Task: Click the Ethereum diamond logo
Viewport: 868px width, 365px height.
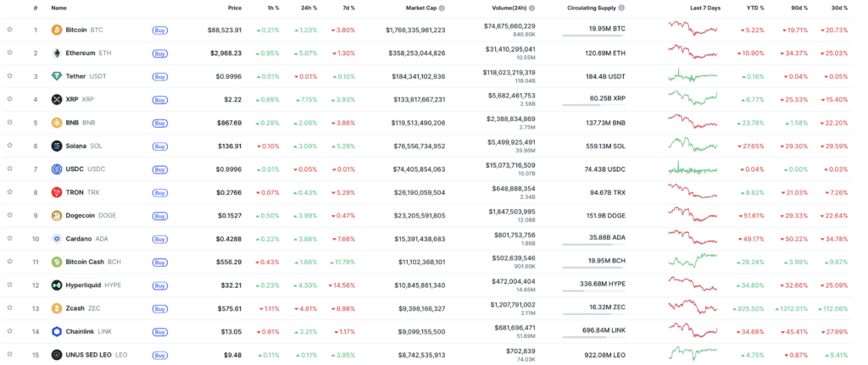Action: [56, 53]
